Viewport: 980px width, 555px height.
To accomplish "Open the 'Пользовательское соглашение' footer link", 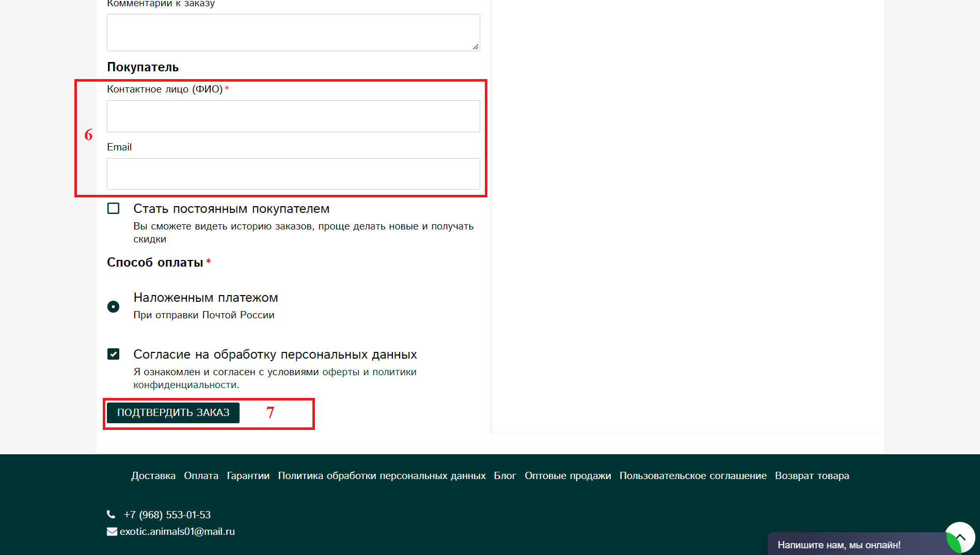I will [693, 475].
